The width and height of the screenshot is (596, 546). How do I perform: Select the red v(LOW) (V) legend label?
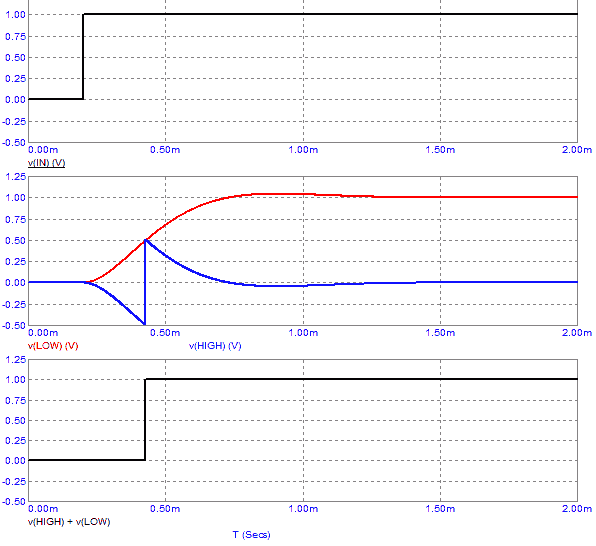[x=53, y=346]
